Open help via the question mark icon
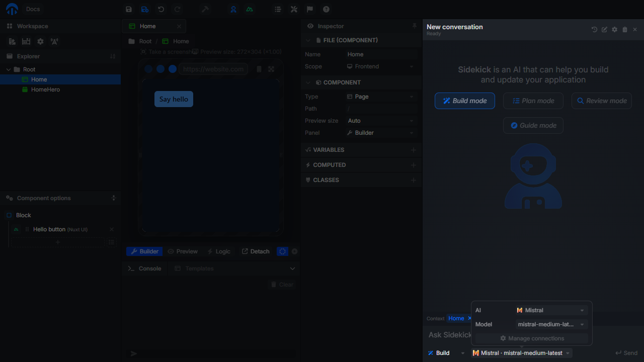Viewport: 644px width, 362px height. pyautogui.click(x=326, y=9)
